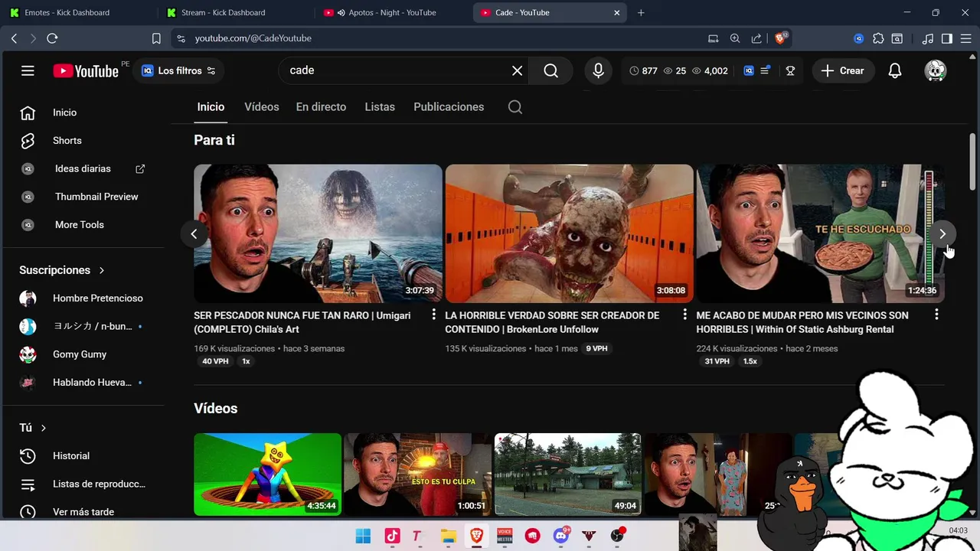Open the 49:04 gas station video
The height and width of the screenshot is (551, 980).
pos(567,474)
